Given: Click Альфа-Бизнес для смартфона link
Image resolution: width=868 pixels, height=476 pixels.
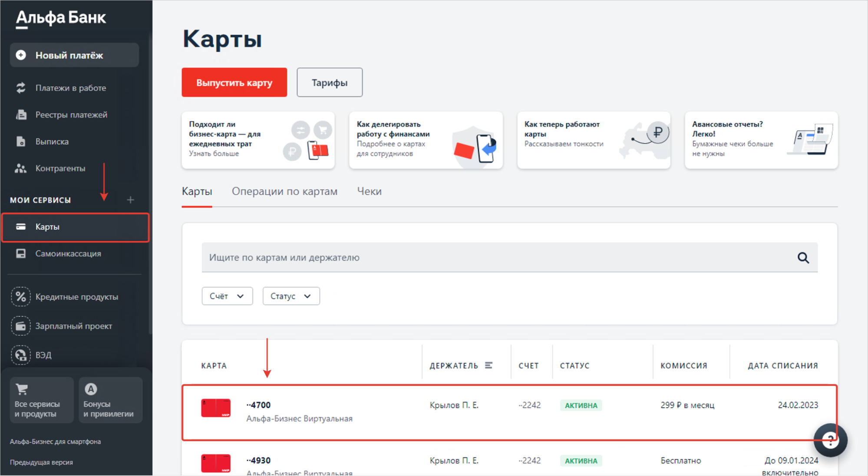Looking at the screenshot, I should click(55, 442).
